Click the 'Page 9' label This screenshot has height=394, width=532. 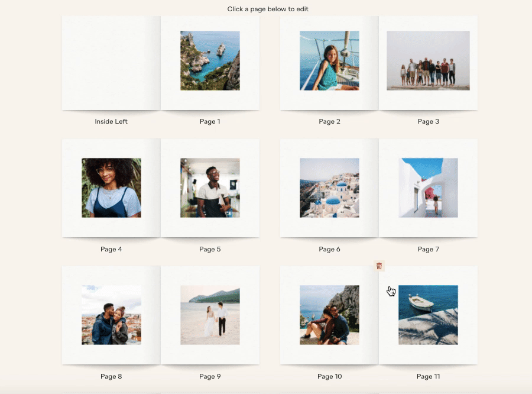[x=210, y=376]
